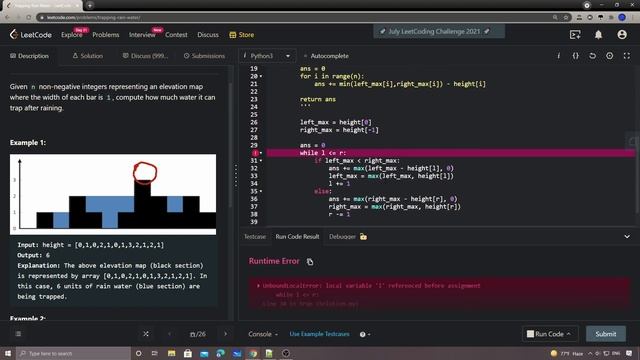
Task: Open the Python3 language dropdown
Action: (x=267, y=56)
